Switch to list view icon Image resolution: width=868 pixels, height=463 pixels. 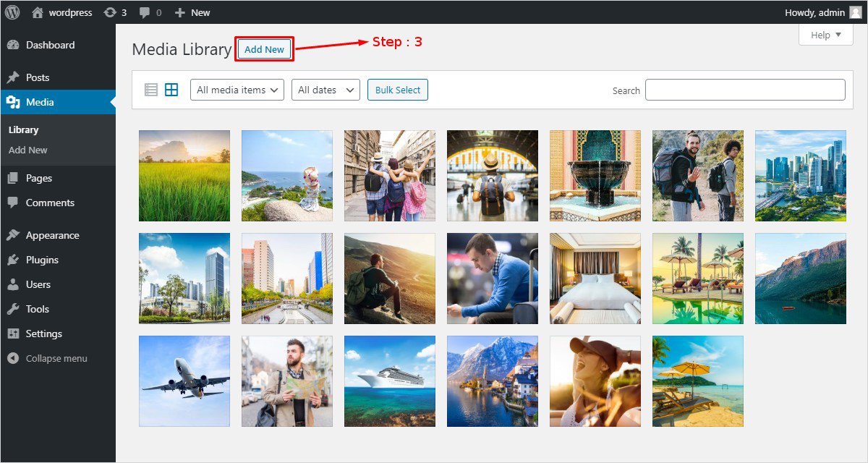tap(151, 90)
